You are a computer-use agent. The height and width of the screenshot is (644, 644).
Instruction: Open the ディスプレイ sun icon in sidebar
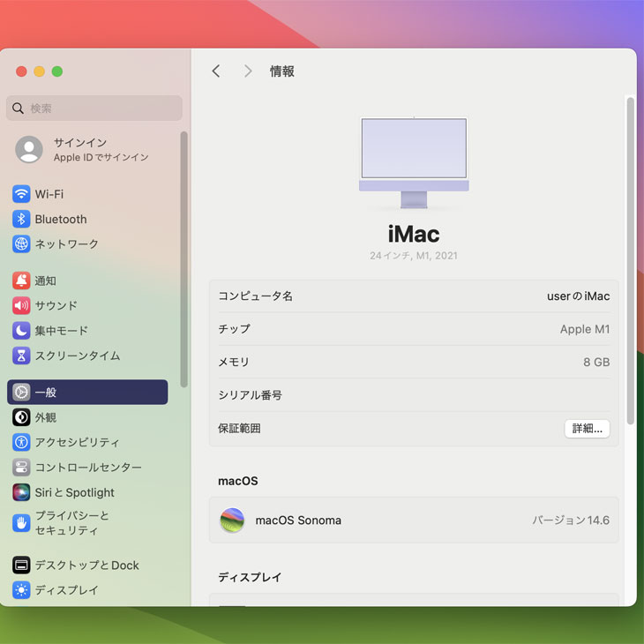tap(21, 590)
